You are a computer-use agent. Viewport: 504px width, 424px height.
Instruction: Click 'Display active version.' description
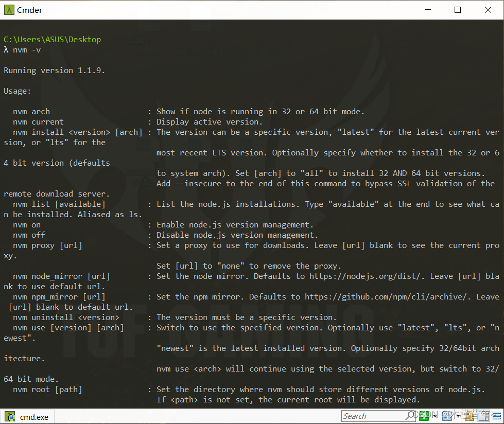209,122
